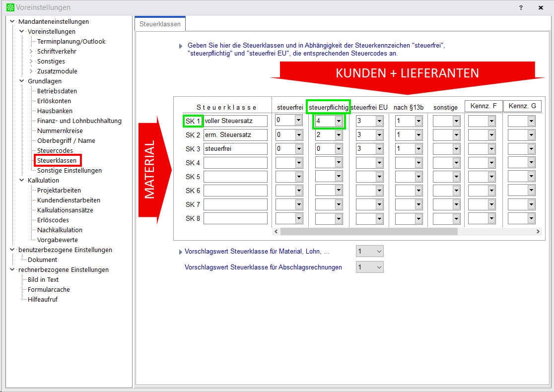Open SK 2 steuerfrei EU dropdown

[379, 135]
